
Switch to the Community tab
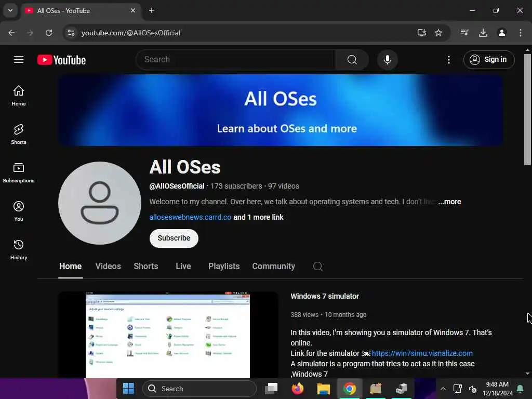coord(273,267)
